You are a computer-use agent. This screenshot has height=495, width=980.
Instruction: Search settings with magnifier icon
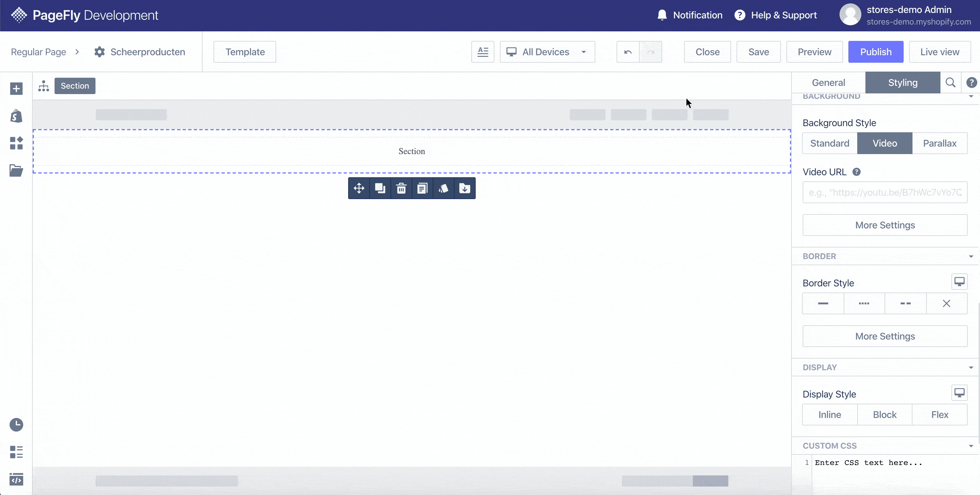(950, 82)
